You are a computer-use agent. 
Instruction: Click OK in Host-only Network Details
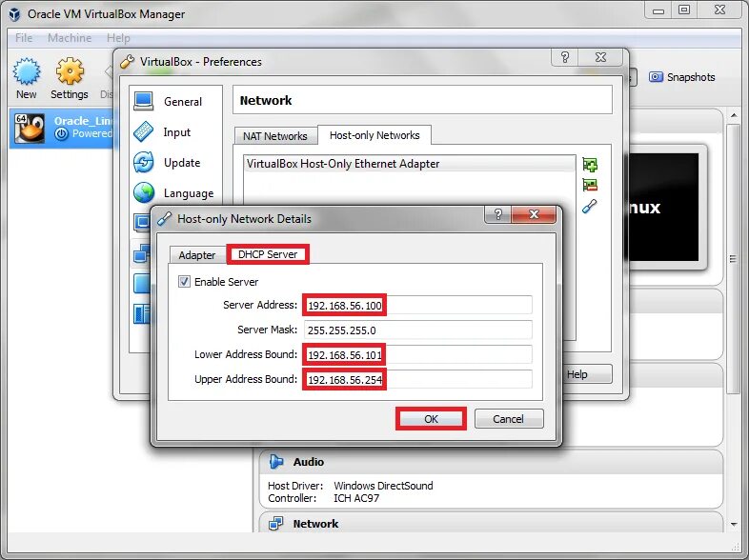[431, 419]
